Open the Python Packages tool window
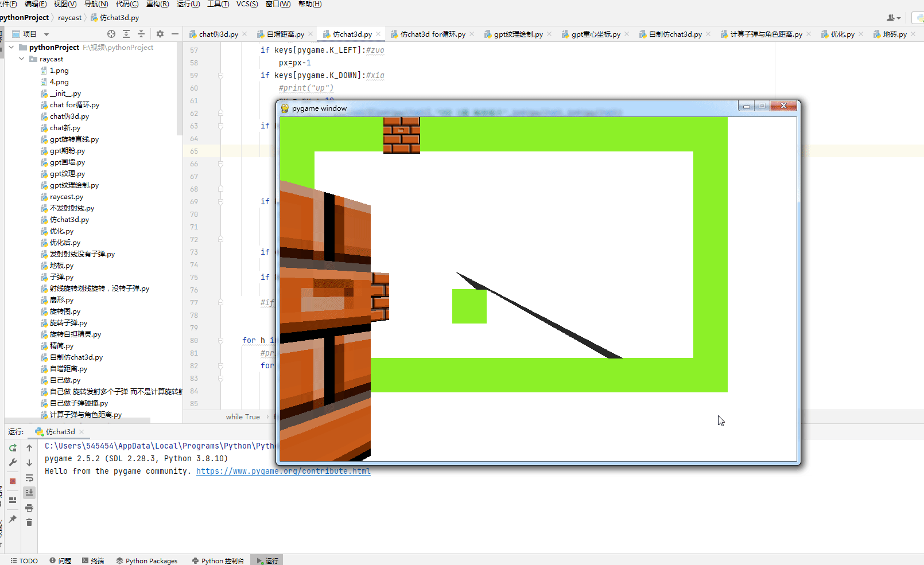Viewport: 924px width, 565px height. [147, 560]
